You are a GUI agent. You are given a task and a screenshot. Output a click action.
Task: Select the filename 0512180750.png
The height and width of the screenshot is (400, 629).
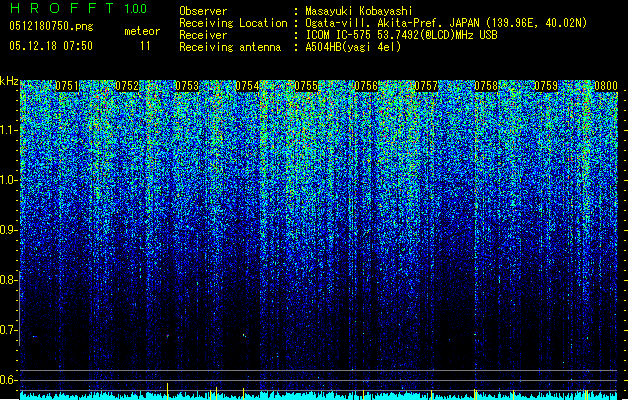coord(51,27)
